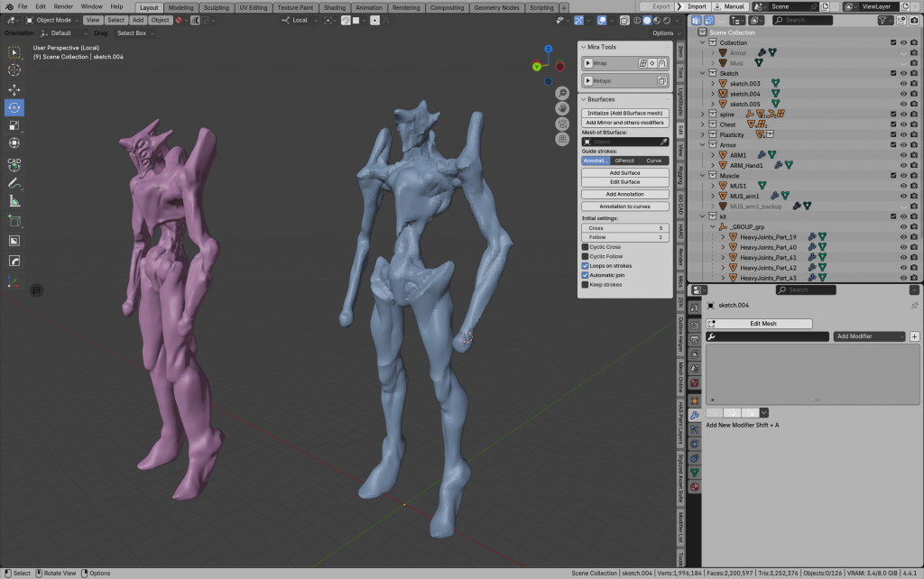
Task: Open the Add Modifier dropdown
Action: pyautogui.click(x=869, y=336)
